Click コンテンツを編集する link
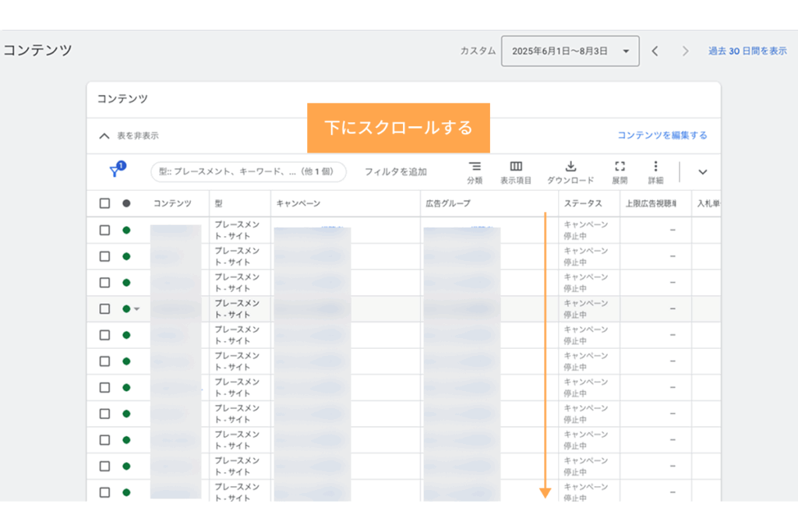Screen dimensions: 798x532 tap(662, 136)
